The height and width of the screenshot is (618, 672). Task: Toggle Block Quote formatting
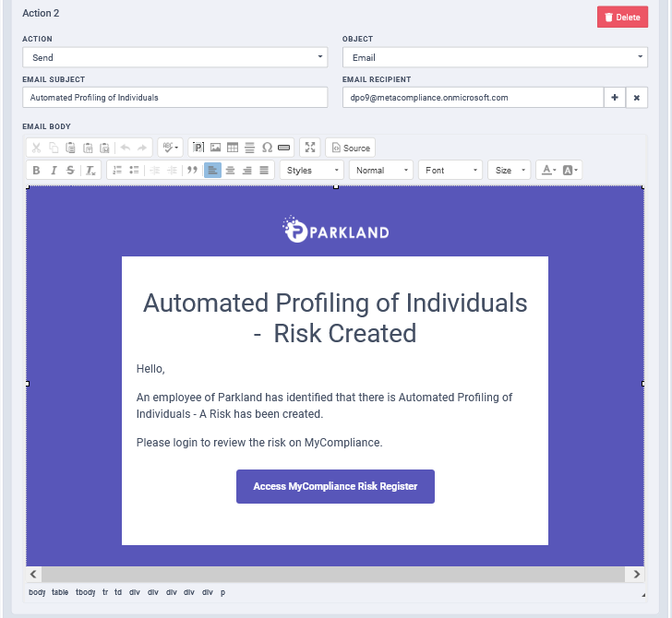[192, 171]
